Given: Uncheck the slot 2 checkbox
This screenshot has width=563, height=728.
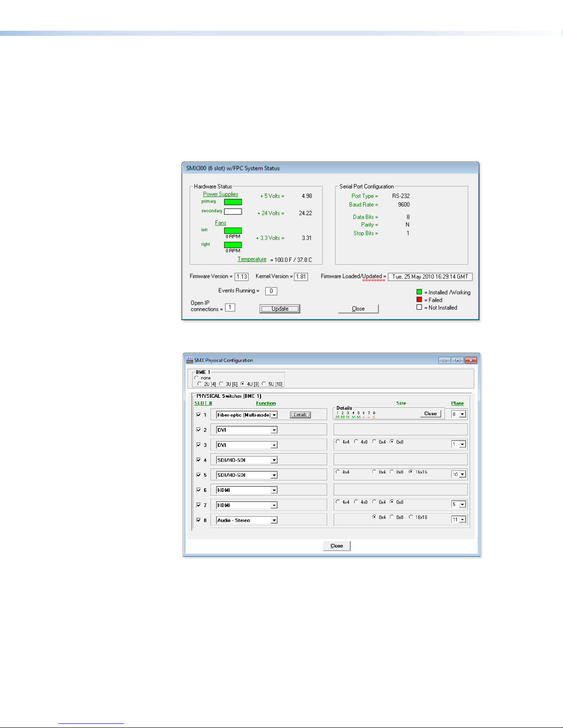Looking at the screenshot, I should click(199, 429).
